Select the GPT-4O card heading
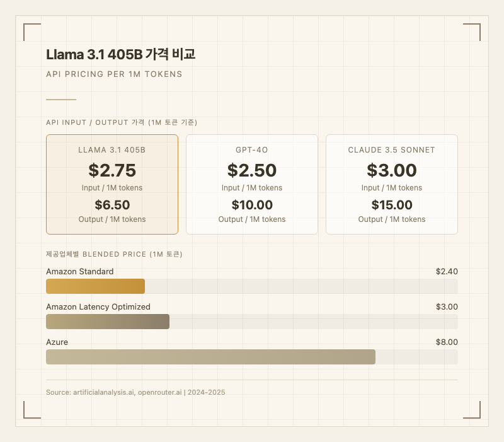 tap(252, 150)
